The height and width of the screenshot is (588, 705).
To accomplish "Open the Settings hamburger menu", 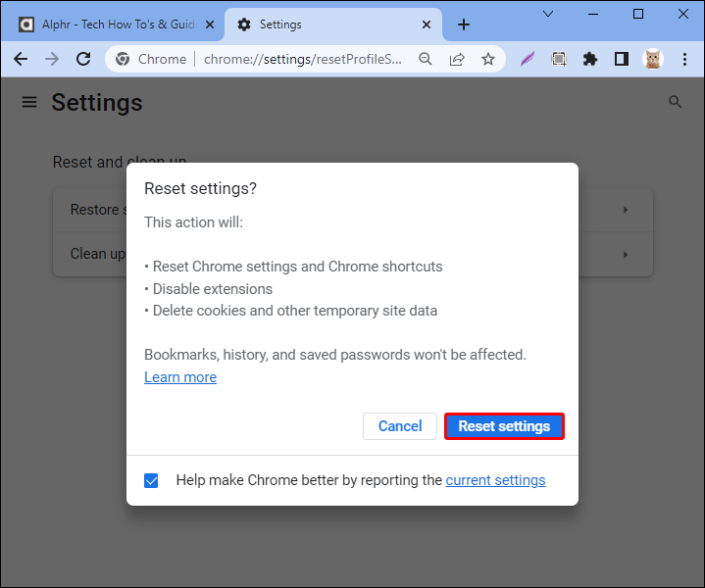I will [29, 102].
